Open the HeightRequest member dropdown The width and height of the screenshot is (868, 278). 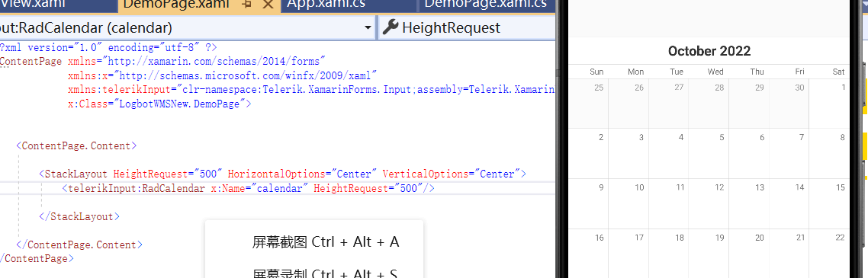point(465,27)
